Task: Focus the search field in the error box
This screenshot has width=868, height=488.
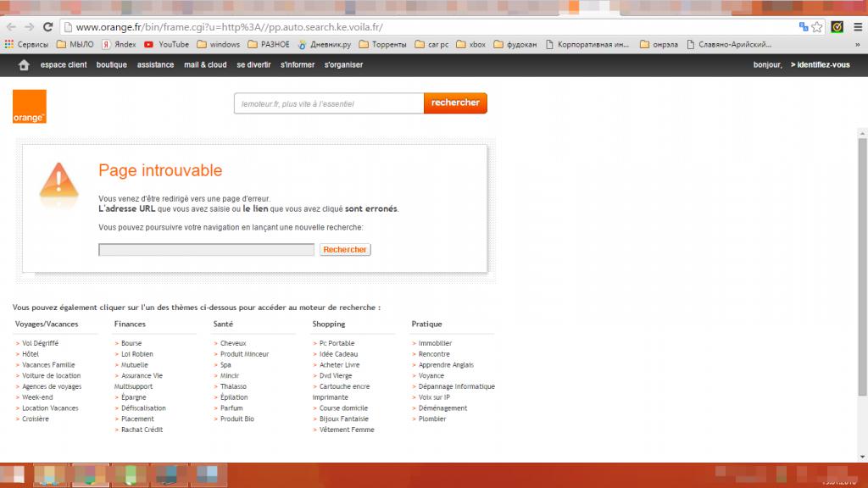Action: coord(206,250)
